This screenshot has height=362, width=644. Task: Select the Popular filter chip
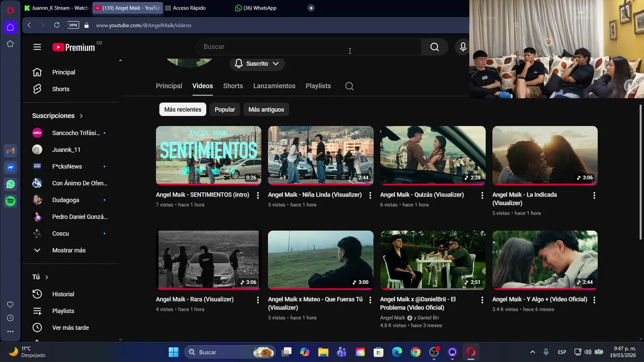[225, 110]
